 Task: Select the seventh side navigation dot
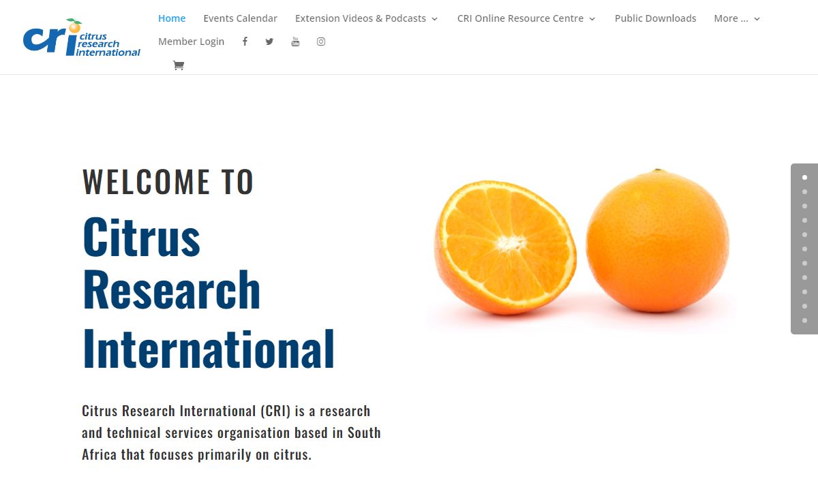pos(804,263)
